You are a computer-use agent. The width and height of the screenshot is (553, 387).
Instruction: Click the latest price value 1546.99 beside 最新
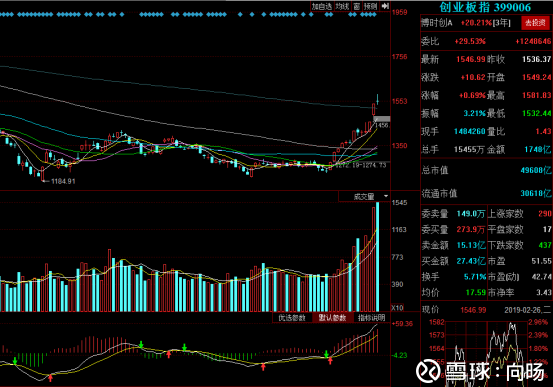tap(471, 59)
